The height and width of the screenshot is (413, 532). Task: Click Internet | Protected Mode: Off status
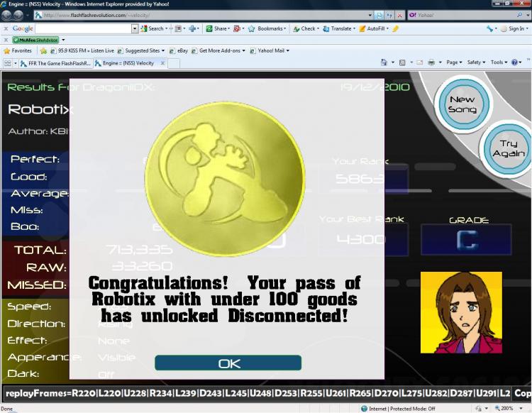[x=398, y=409]
